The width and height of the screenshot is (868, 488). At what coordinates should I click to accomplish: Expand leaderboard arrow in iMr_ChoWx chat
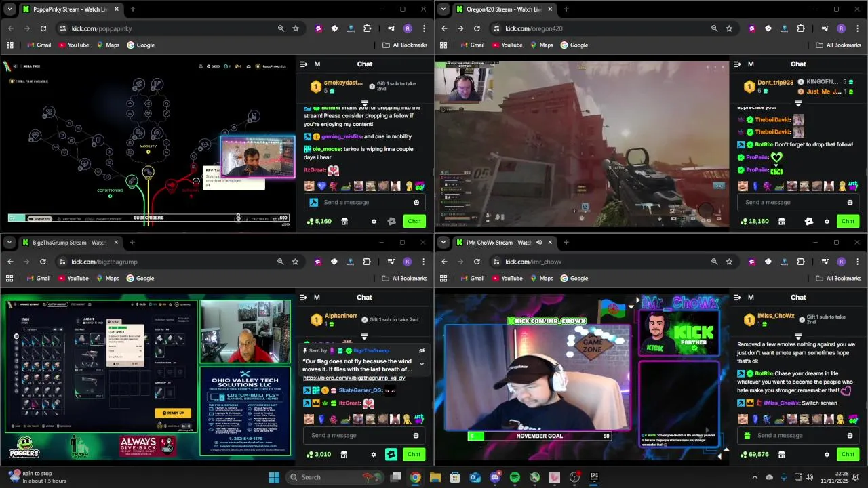click(798, 336)
